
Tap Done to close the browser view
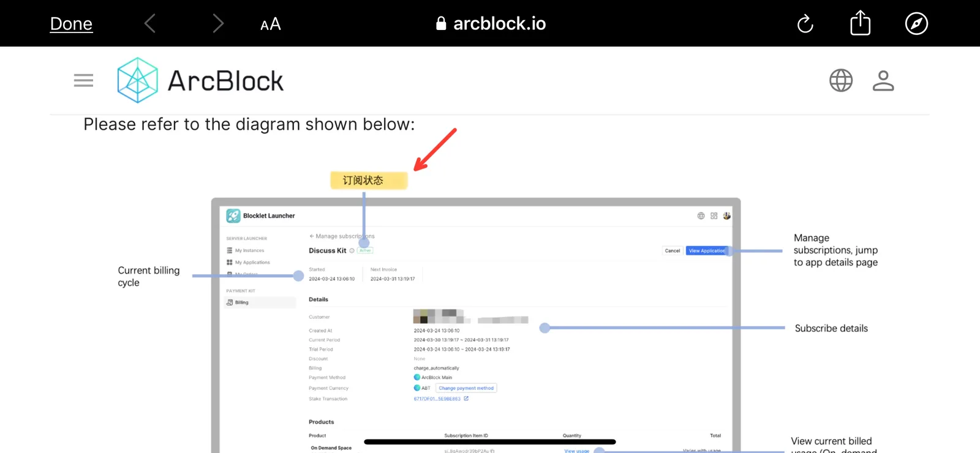[x=71, y=24]
